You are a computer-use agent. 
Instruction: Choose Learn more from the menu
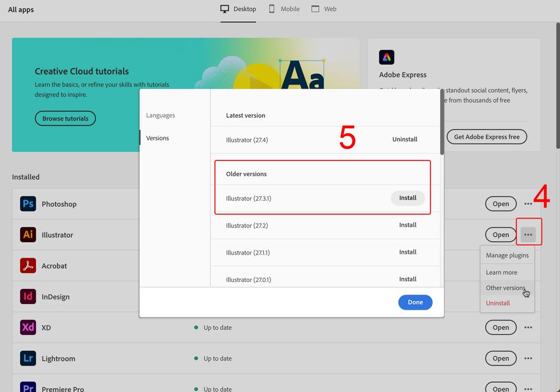click(507, 273)
